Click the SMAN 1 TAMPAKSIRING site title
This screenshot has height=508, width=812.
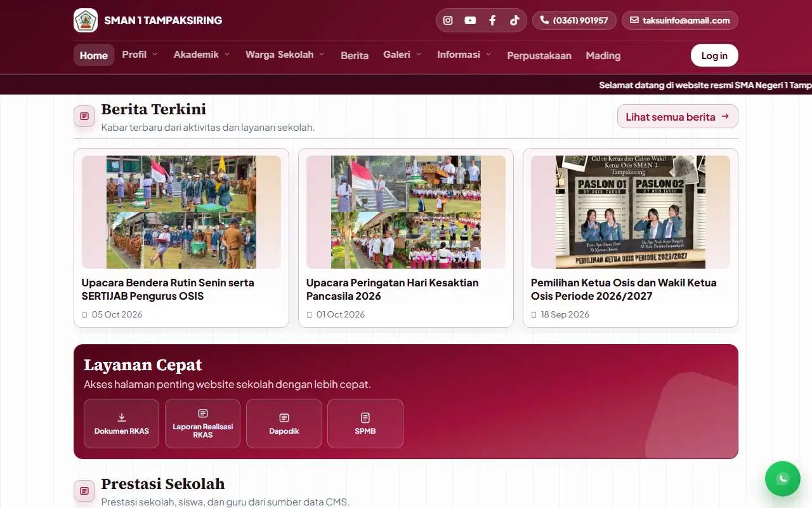point(163,20)
